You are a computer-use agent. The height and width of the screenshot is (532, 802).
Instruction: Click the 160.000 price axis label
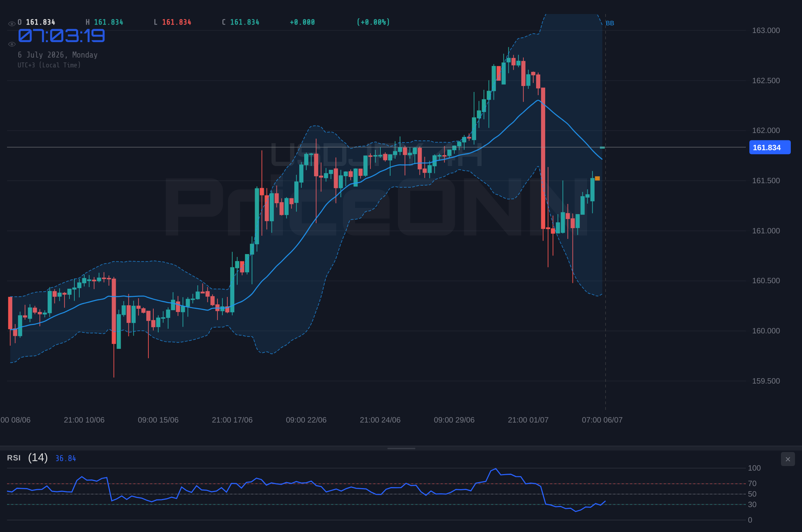click(766, 331)
